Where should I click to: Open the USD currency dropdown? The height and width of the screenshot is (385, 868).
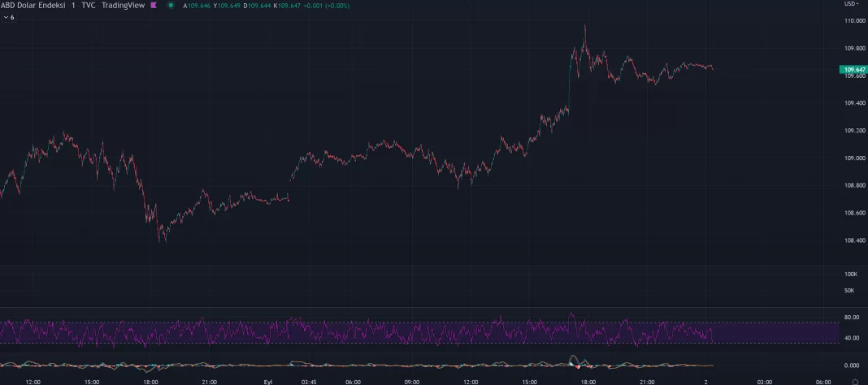click(851, 3)
